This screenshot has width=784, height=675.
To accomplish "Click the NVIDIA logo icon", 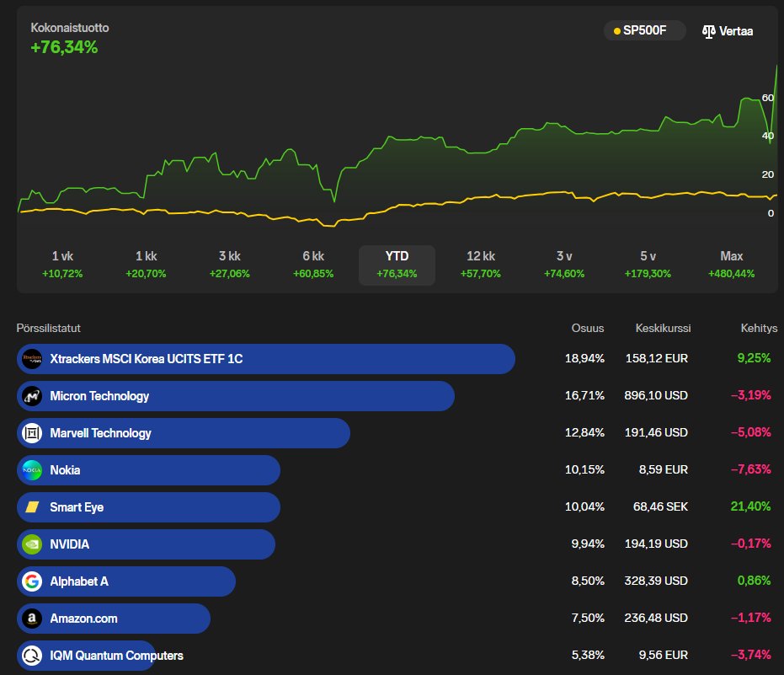I will tap(32, 544).
